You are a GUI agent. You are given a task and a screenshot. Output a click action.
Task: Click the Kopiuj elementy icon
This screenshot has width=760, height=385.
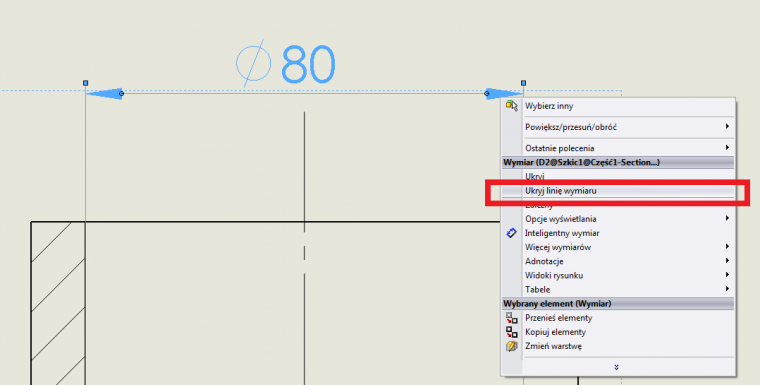click(512, 332)
